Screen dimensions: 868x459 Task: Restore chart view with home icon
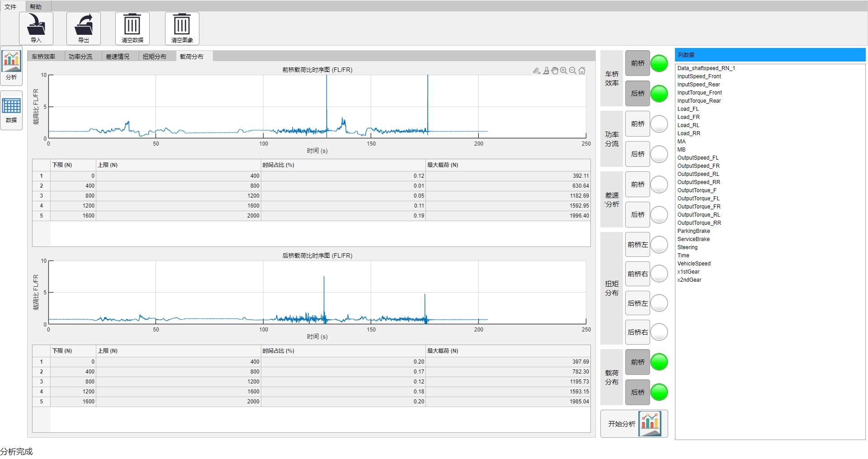pyautogui.click(x=582, y=71)
